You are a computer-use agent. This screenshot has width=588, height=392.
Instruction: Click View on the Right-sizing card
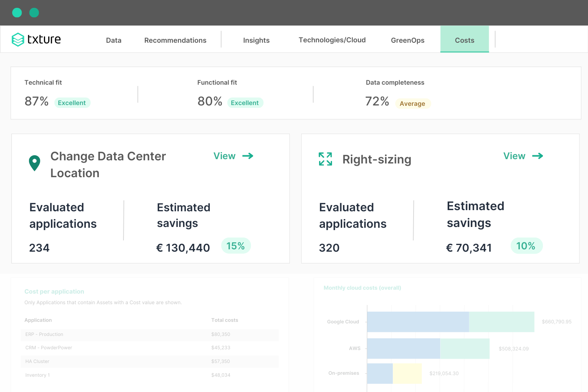[514, 156]
